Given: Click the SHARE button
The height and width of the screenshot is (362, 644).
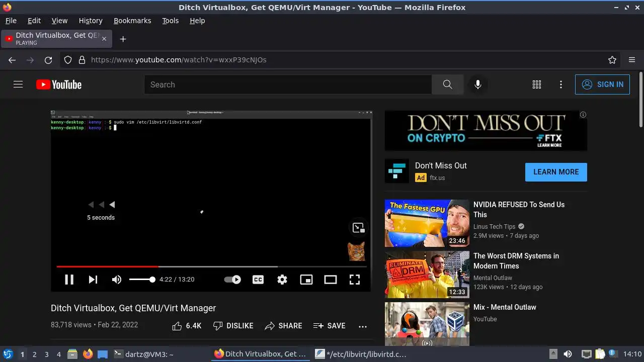Looking at the screenshot, I should pos(283,326).
